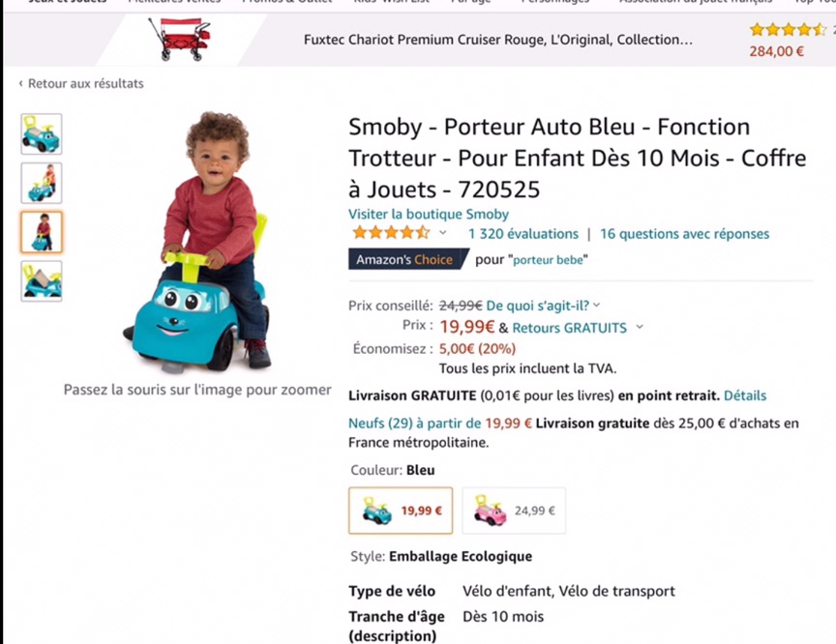
Task: Select the open toy-chest thumbnail
Action: [x=42, y=281]
